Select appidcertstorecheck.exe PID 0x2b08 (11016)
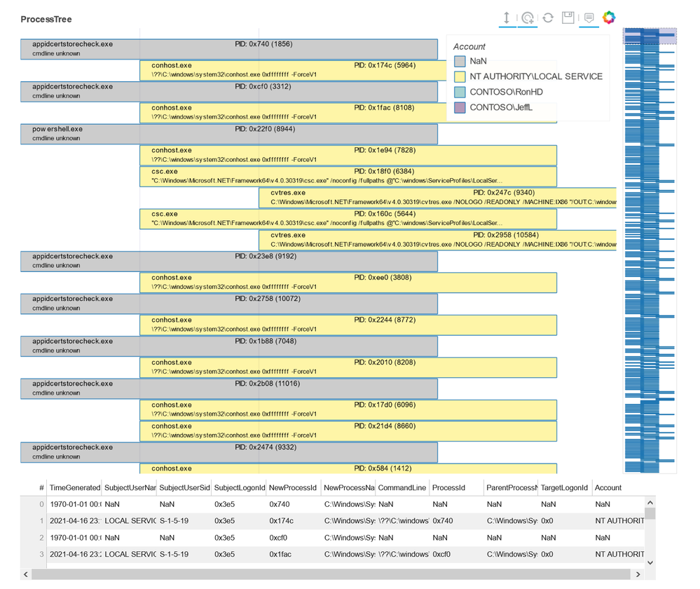This screenshot has width=700, height=589. click(x=229, y=388)
